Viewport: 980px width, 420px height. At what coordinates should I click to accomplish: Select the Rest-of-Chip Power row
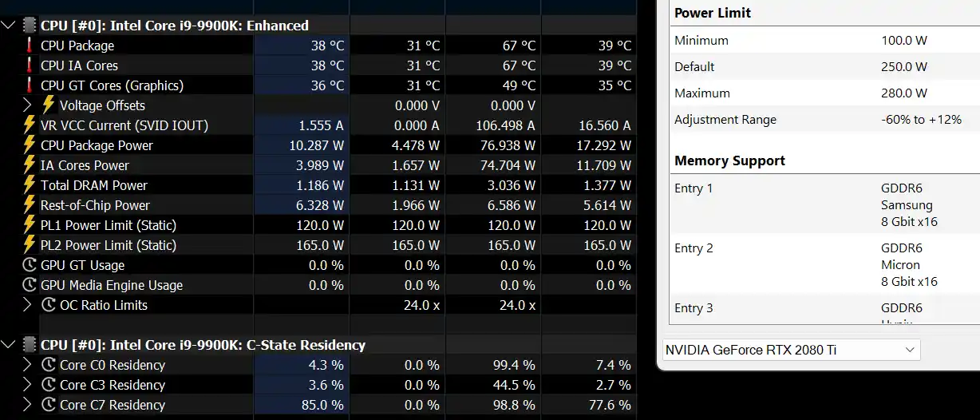click(x=95, y=205)
